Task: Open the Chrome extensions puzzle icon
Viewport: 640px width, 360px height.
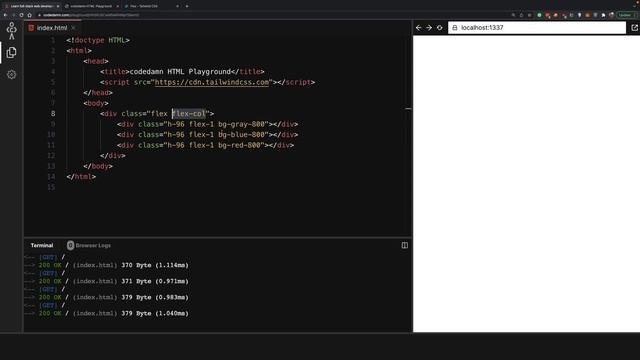Action: (x=604, y=15)
